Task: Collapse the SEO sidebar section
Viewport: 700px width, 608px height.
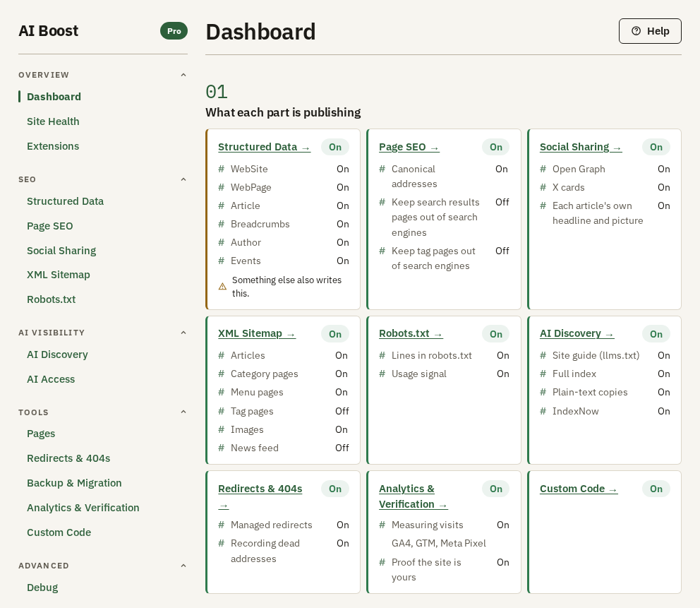Action: tap(183, 179)
